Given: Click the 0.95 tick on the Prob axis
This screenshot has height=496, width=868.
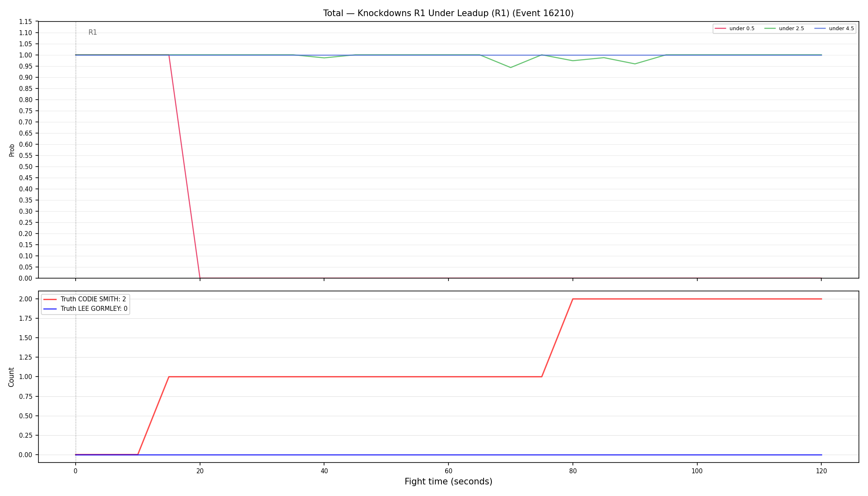Looking at the screenshot, I should point(25,67).
